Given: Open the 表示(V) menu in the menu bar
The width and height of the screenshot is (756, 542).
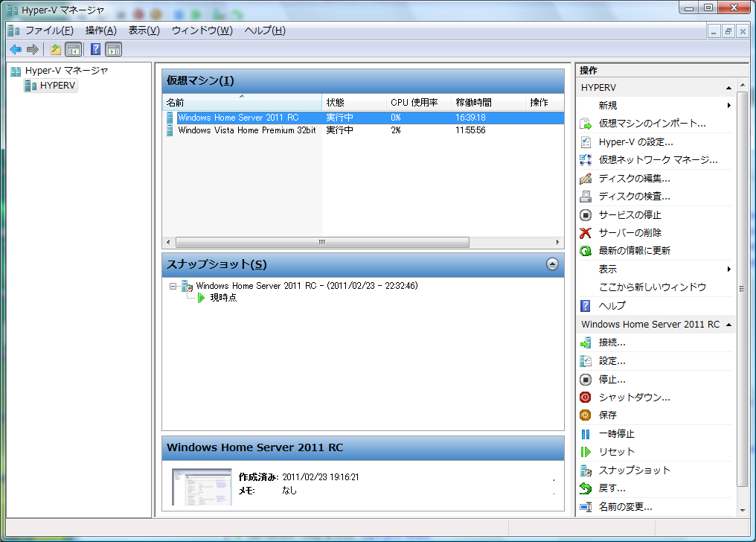Looking at the screenshot, I should 144,31.
